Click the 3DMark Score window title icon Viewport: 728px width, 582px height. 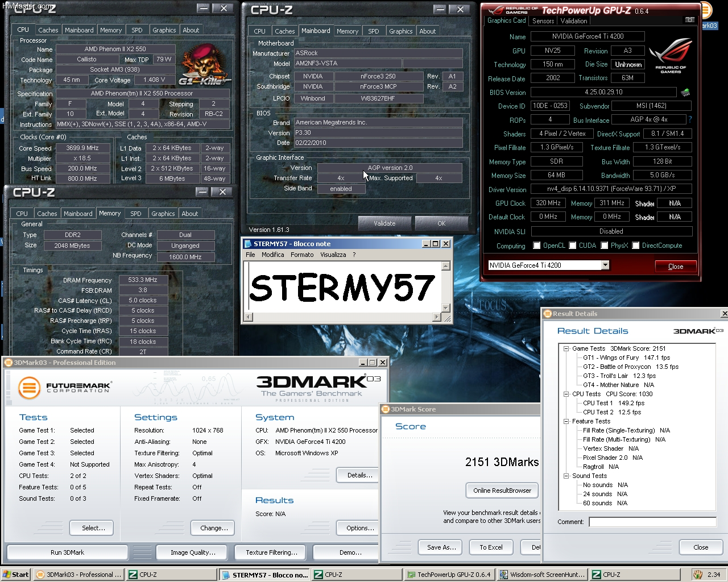pyautogui.click(x=386, y=409)
